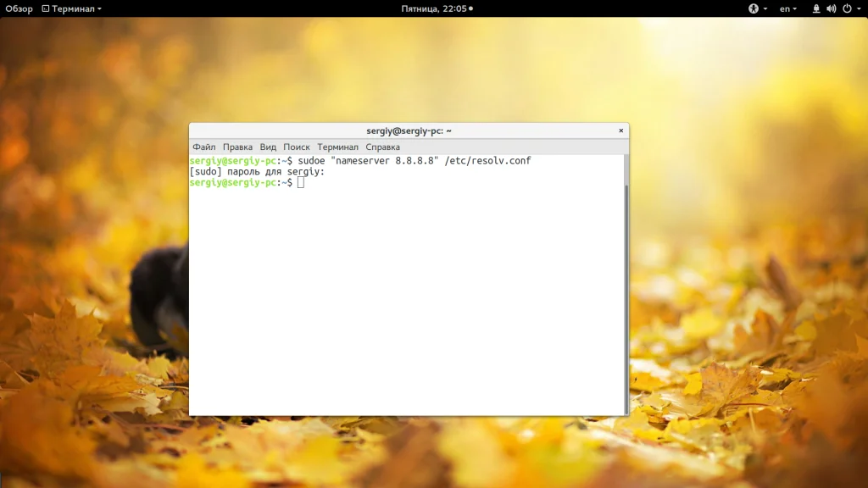This screenshot has width=868, height=488.
Task: Open the Вид menu
Action: coord(268,147)
